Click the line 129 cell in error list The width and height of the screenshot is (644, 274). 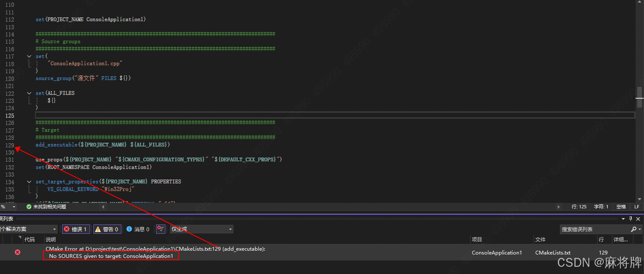click(603, 252)
